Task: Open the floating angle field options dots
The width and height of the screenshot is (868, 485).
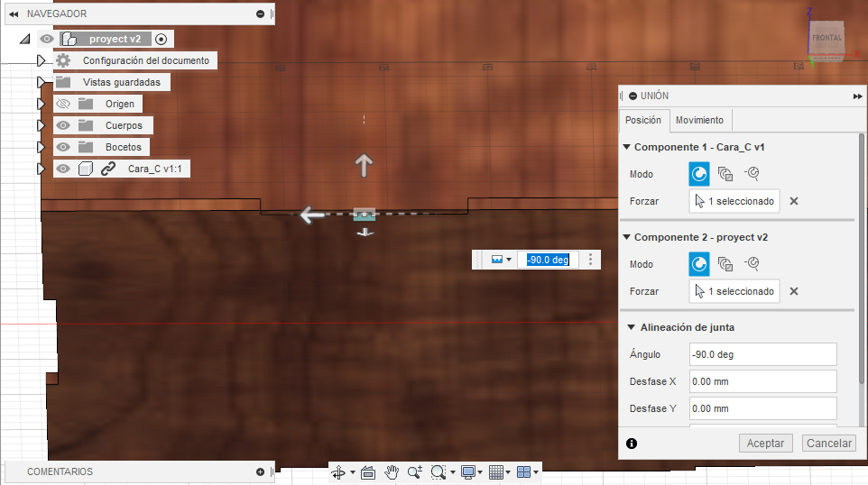Action: pyautogui.click(x=591, y=260)
